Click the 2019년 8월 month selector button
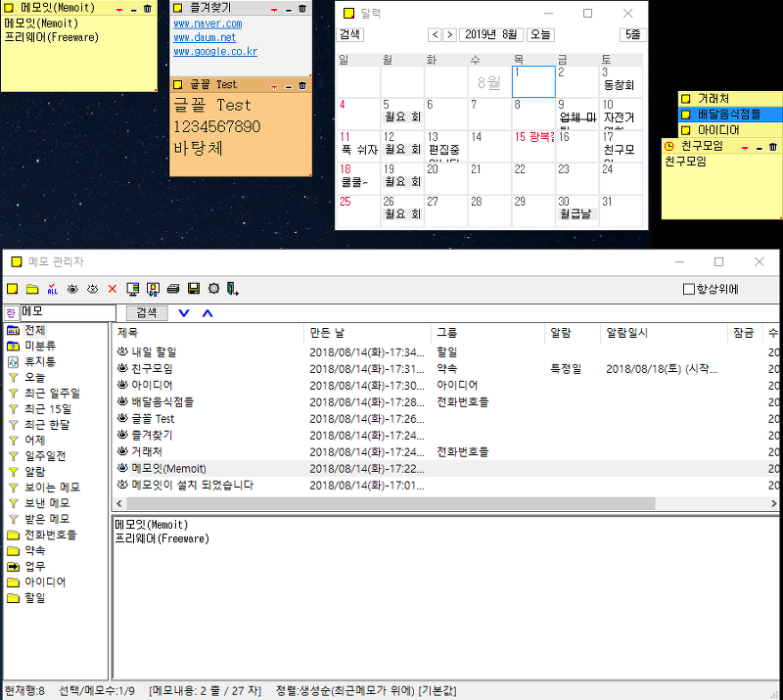This screenshot has width=783, height=700. (491, 34)
